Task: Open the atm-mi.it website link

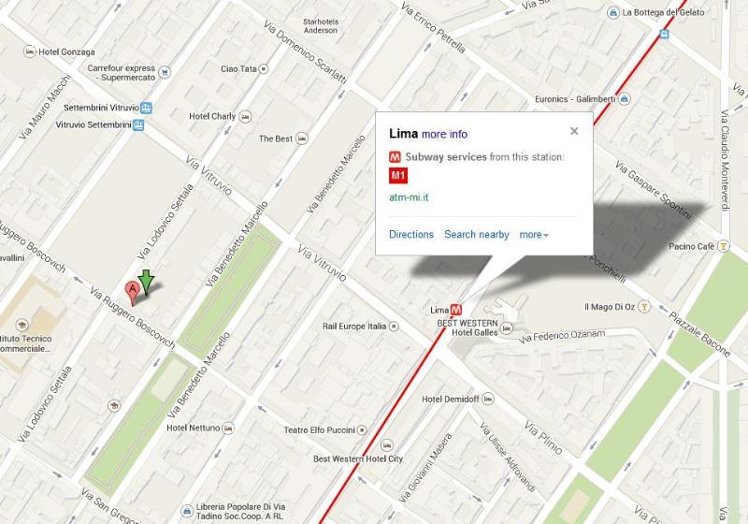Action: pyautogui.click(x=409, y=197)
